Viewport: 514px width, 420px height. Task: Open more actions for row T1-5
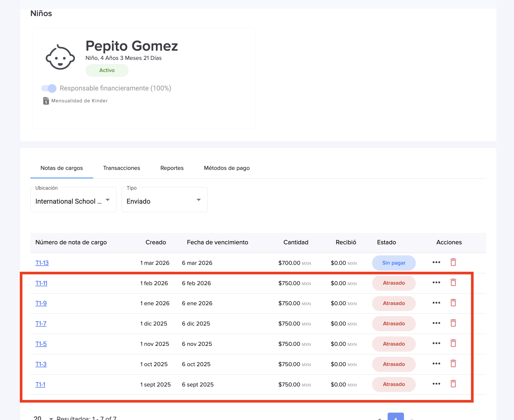point(436,343)
